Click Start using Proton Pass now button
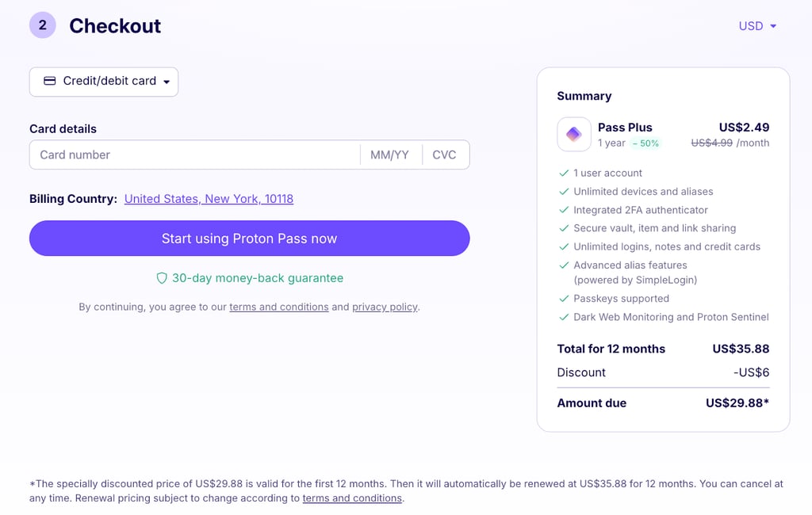812x515 pixels. tap(250, 238)
